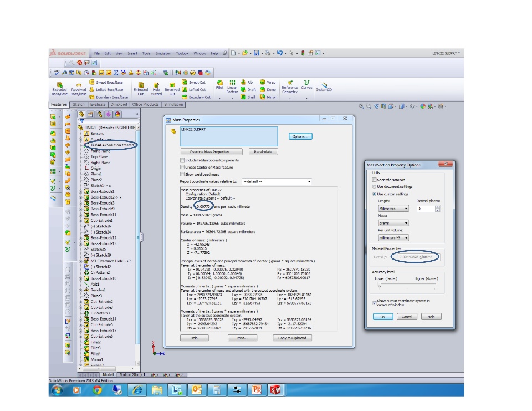The height and width of the screenshot is (411, 532).
Task: Select the Linear Pattern tool
Action: 232,87
